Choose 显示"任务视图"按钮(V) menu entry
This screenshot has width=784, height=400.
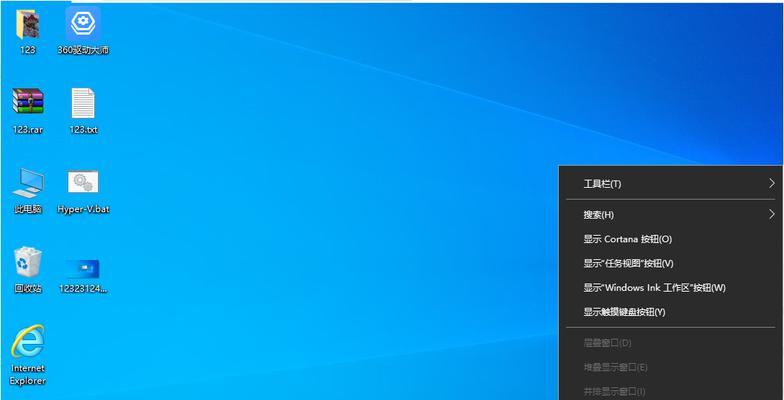point(670,264)
